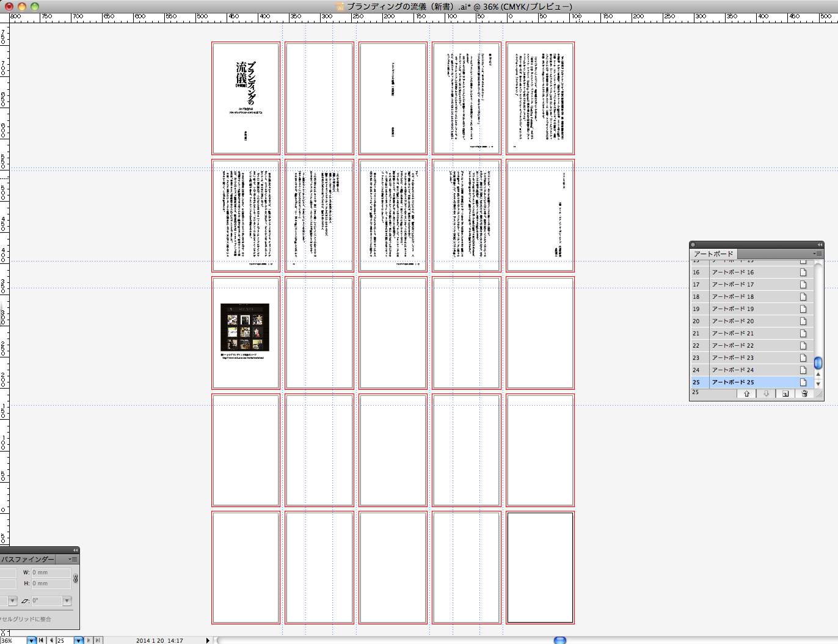Click the shear angle 0° field
This screenshot has height=644, width=838.
(x=47, y=601)
